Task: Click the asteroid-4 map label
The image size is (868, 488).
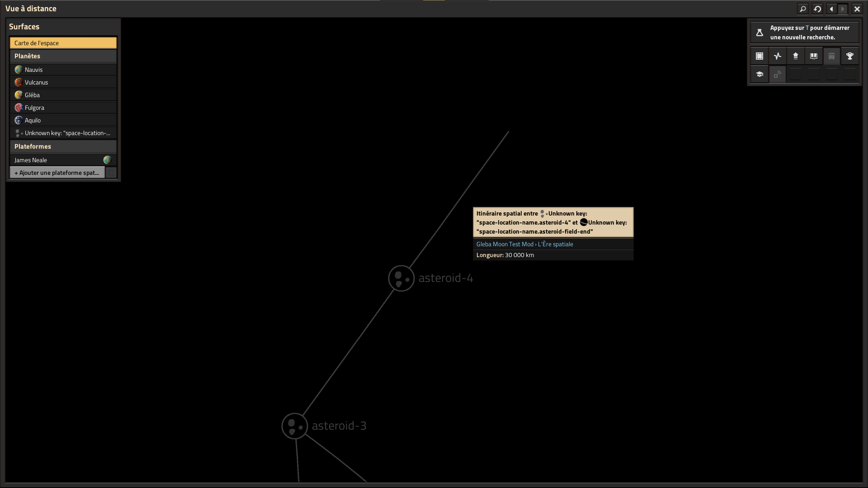Action: [x=446, y=278]
